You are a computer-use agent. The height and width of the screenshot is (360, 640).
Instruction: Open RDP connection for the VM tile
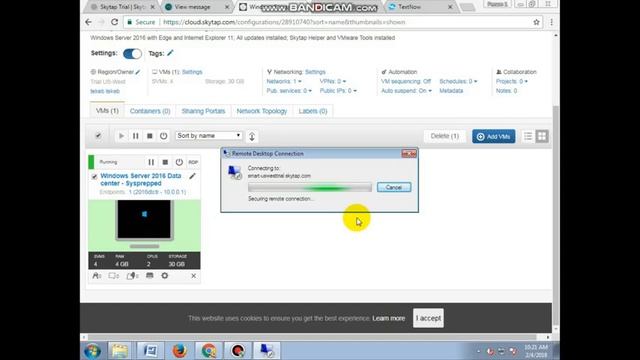click(193, 162)
